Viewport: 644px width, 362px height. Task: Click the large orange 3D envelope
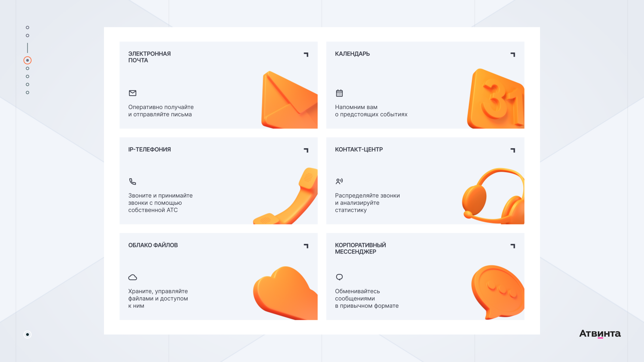click(290, 100)
